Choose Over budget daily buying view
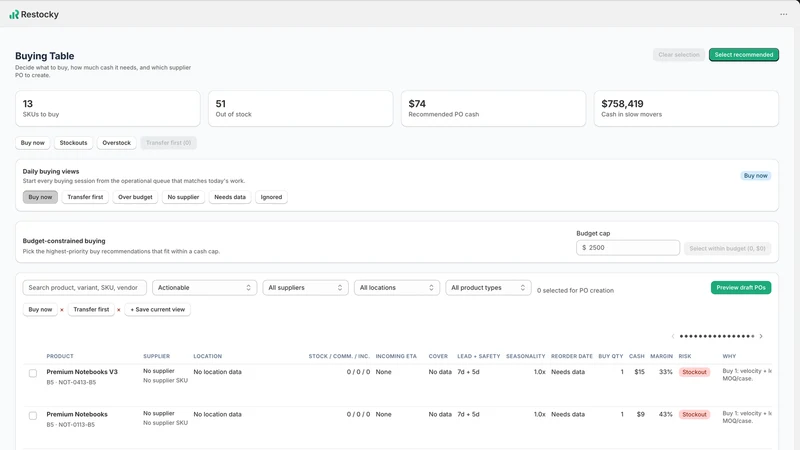The height and width of the screenshot is (450, 800). 135,197
